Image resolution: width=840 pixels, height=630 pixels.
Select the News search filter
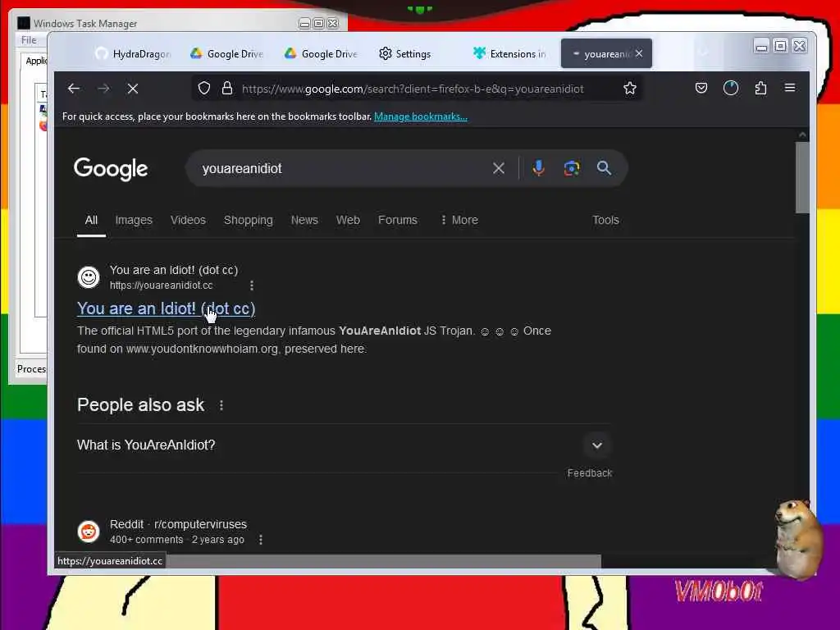(304, 220)
